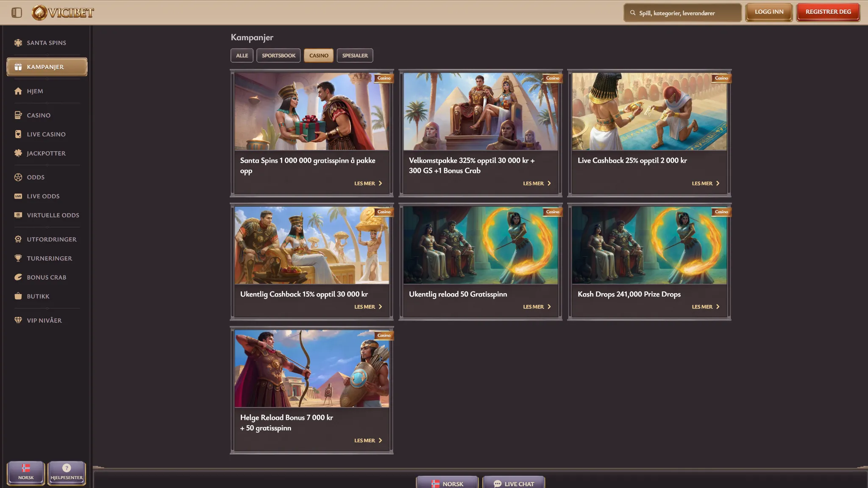The height and width of the screenshot is (488, 868).
Task: Open Butikk shopping bag icon
Action: [x=18, y=297]
